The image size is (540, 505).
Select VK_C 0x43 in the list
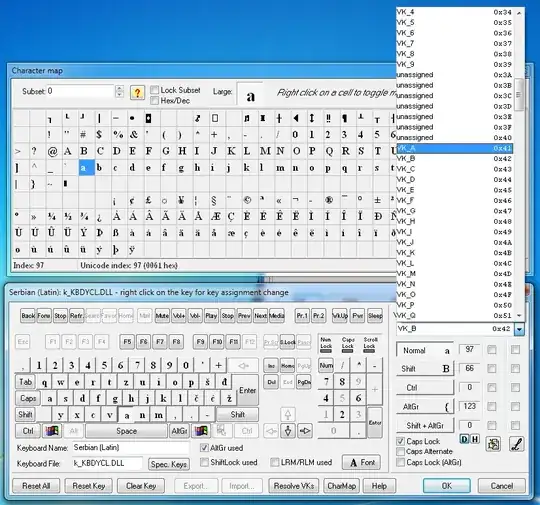tap(455, 169)
